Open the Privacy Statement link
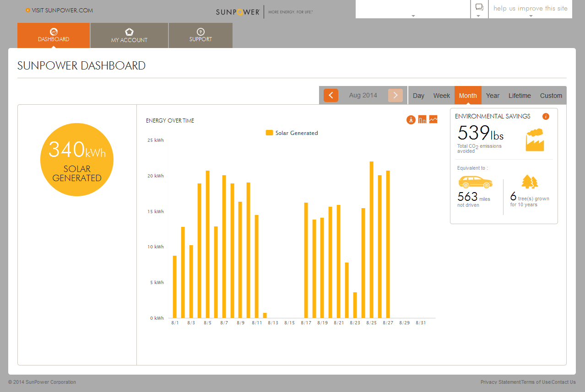Viewport: 585px width, 392px height. click(500, 382)
